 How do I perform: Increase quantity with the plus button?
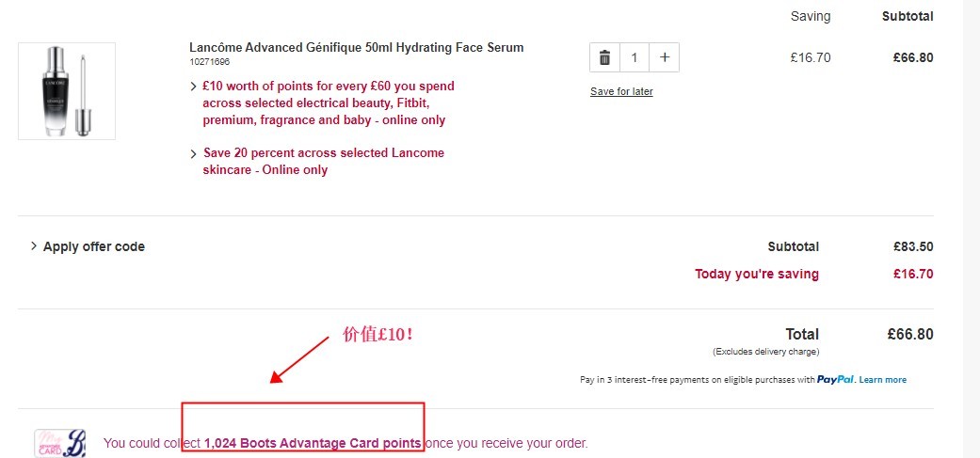(x=665, y=58)
